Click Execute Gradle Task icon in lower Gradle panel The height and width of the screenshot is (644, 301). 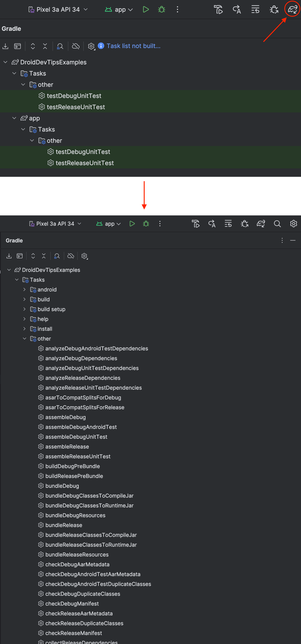coord(19,256)
